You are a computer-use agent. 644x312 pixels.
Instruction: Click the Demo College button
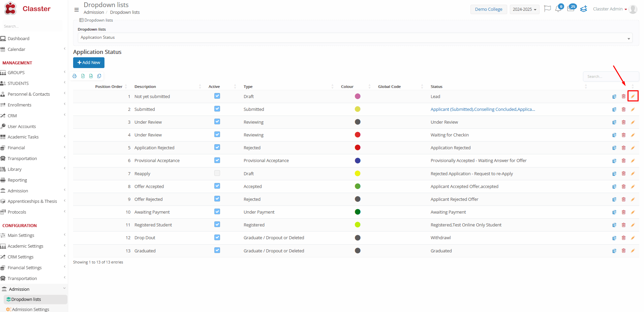click(x=488, y=9)
